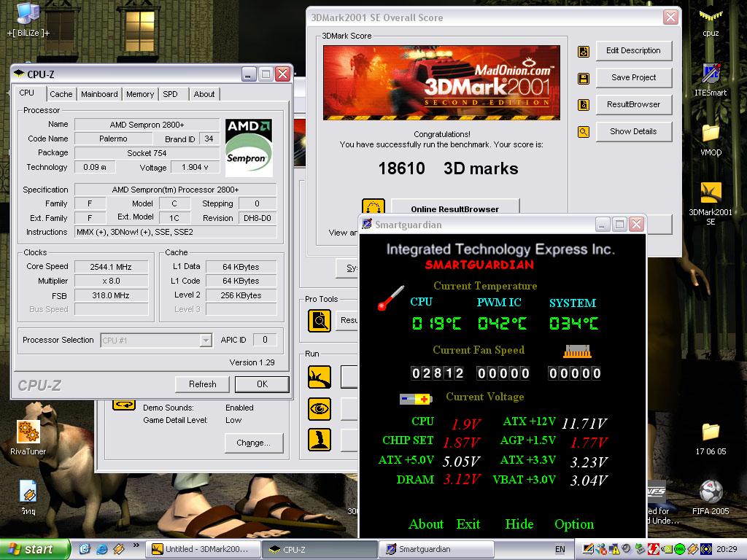Switch to Untitled - 3DMark2001 taskbar item
This screenshot has height=560, width=747.
(203, 550)
